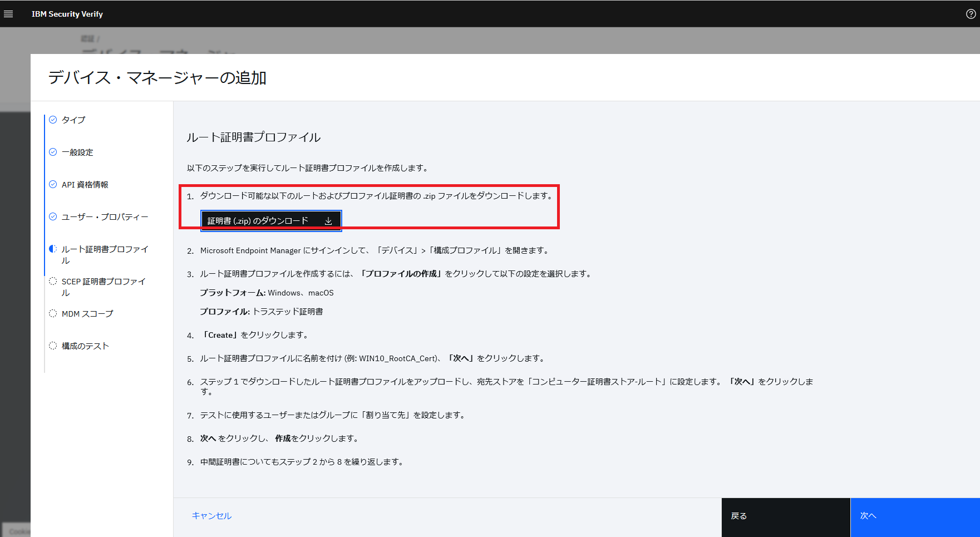Image resolution: width=980 pixels, height=537 pixels.
Task: Click the デバイス・マネージャーの追加 dialog heading
Action: click(x=157, y=77)
